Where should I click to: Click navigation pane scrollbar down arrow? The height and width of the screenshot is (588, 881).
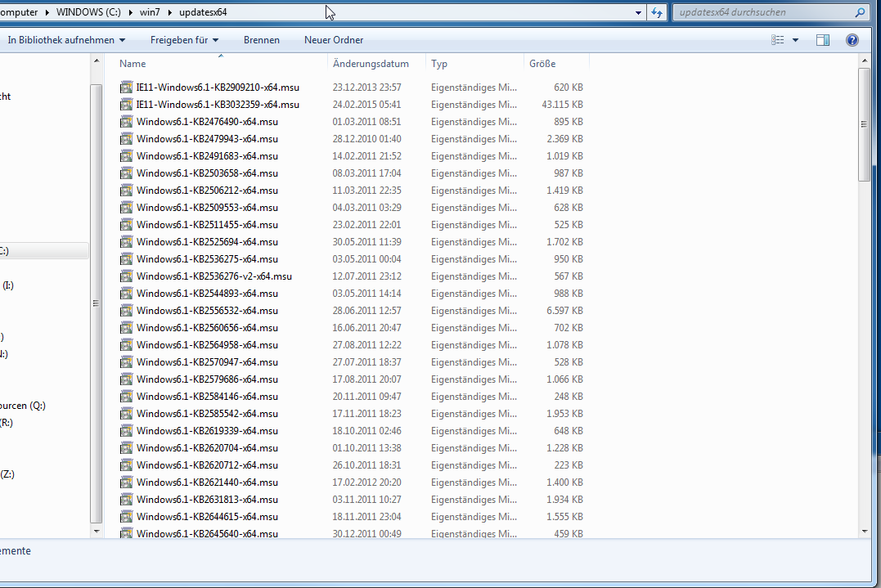coord(97,531)
